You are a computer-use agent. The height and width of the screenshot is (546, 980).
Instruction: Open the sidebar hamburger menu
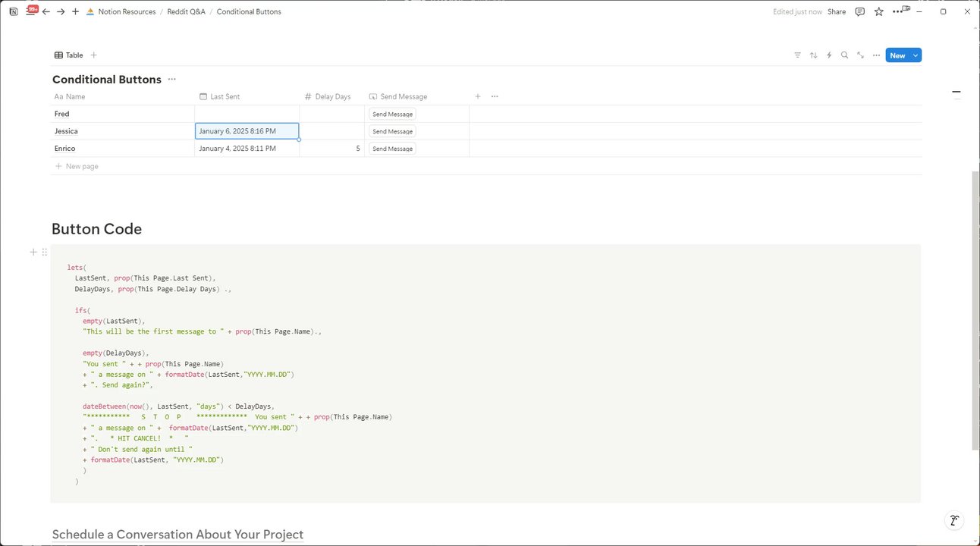[x=30, y=12]
